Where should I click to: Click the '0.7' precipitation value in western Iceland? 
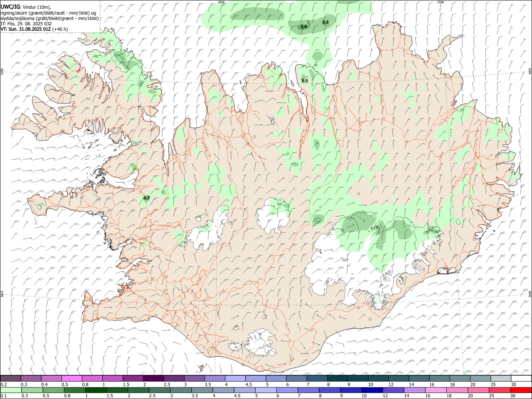click(146, 198)
